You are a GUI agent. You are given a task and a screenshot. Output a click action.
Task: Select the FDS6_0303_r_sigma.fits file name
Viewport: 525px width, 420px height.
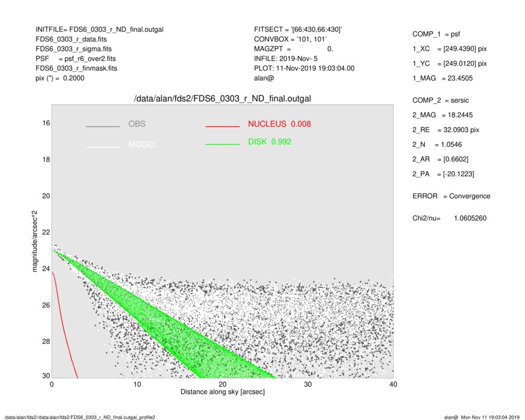click(74, 49)
